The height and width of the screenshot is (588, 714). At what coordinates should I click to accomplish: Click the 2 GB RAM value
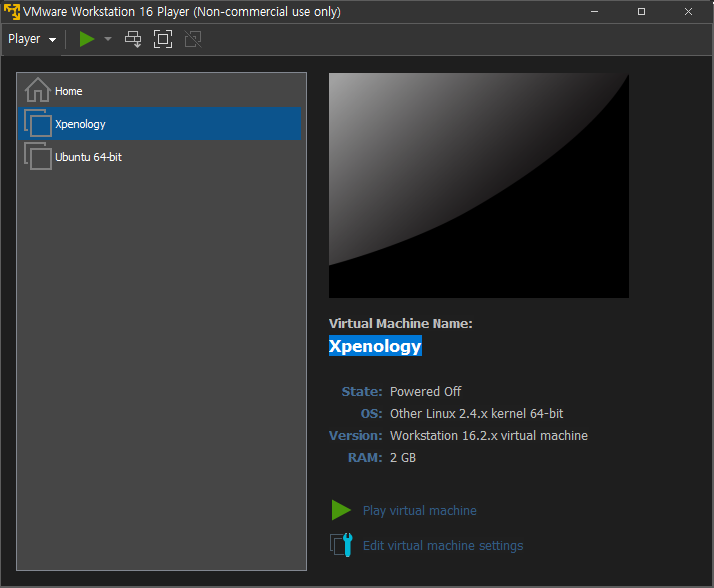pyautogui.click(x=403, y=458)
